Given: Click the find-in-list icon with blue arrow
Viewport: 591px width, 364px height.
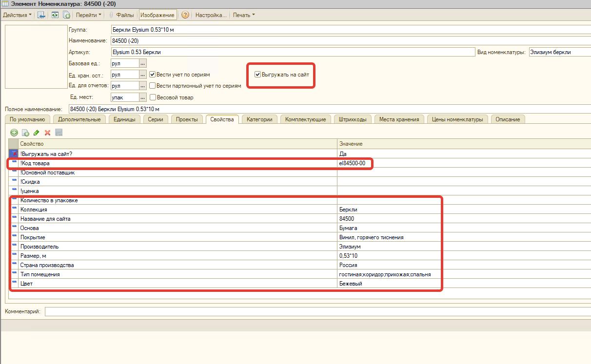Looking at the screenshot, I should 41,15.
